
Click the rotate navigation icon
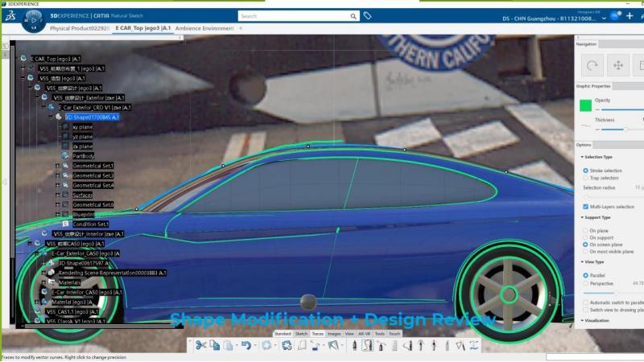pos(592,65)
